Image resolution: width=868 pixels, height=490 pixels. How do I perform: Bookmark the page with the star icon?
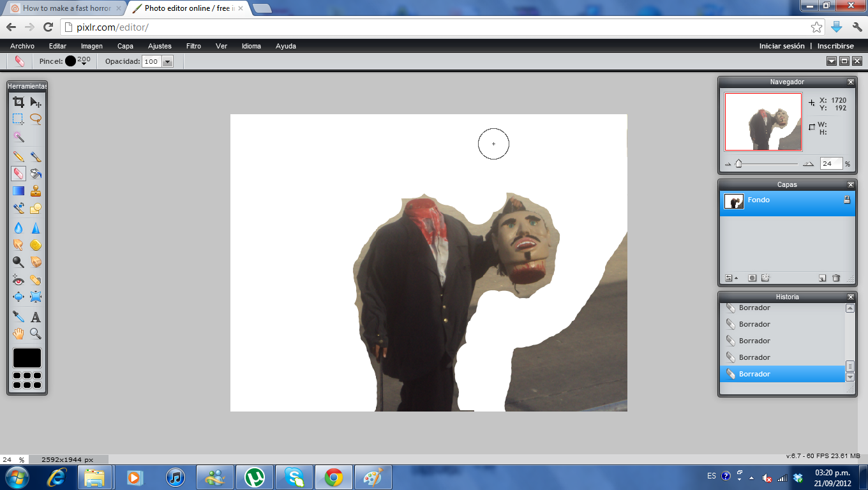pos(817,27)
